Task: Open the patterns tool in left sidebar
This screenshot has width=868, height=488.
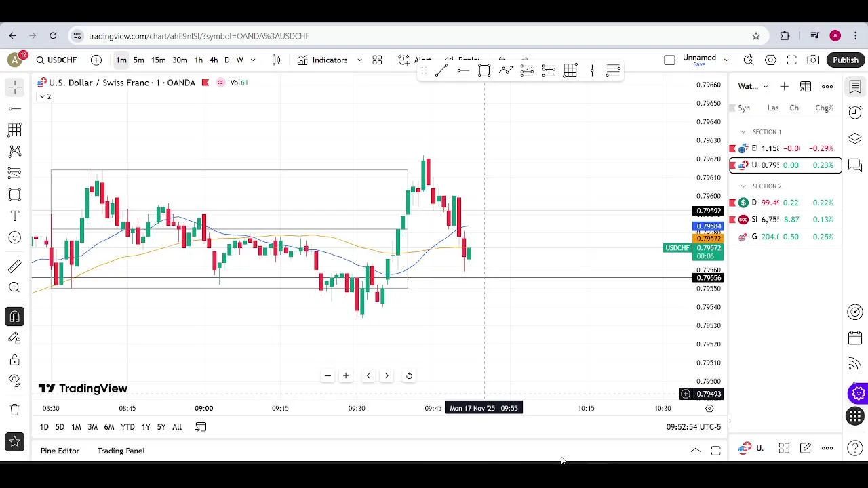Action: tap(14, 152)
